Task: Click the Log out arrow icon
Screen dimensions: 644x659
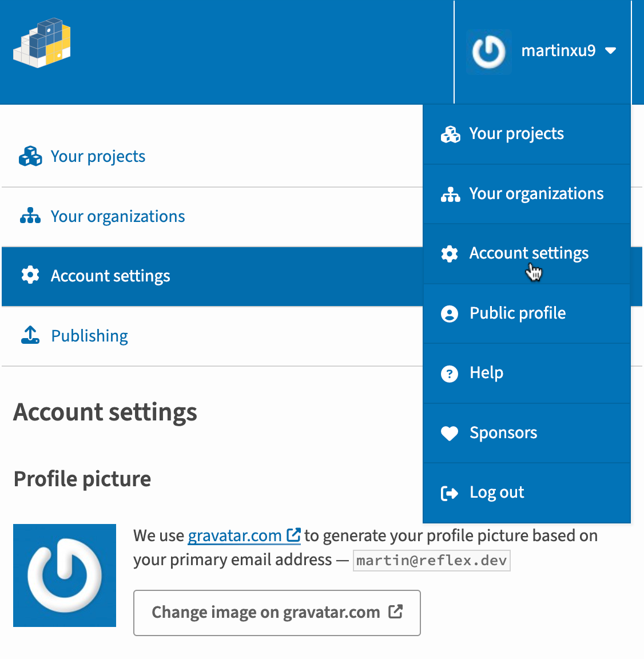Action: (x=450, y=493)
